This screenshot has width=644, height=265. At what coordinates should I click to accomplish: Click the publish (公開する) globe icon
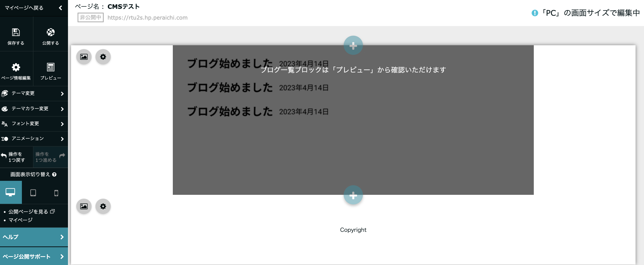[50, 32]
